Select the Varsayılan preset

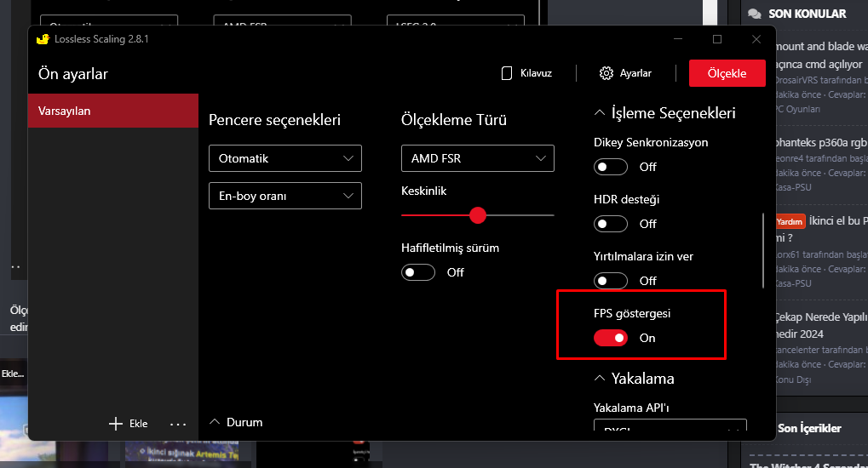click(113, 111)
